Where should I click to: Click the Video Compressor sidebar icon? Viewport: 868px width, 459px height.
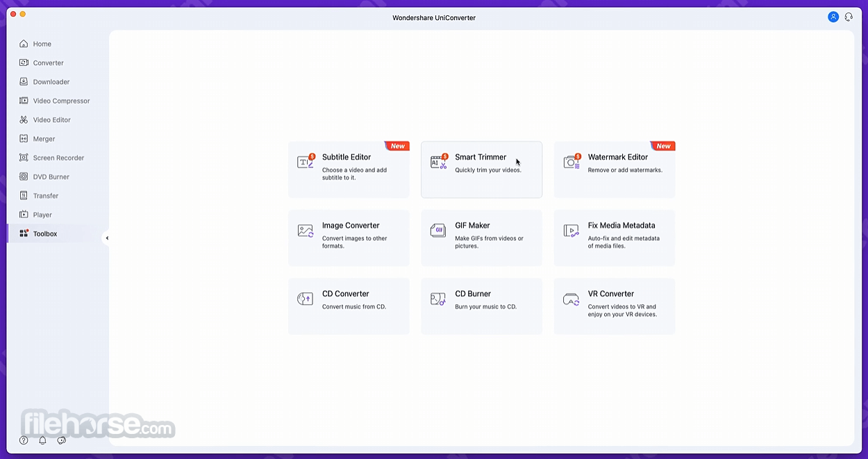[x=24, y=101]
